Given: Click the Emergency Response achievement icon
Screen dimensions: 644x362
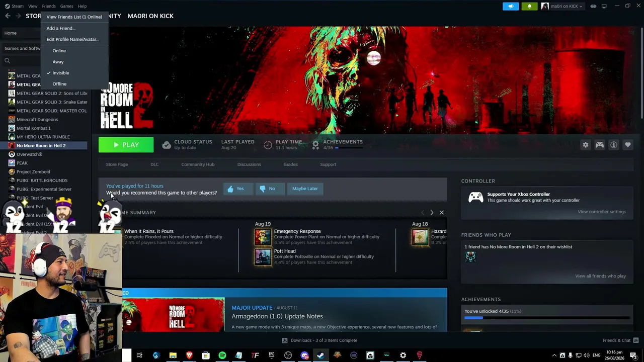Looking at the screenshot, I should click(x=263, y=237).
